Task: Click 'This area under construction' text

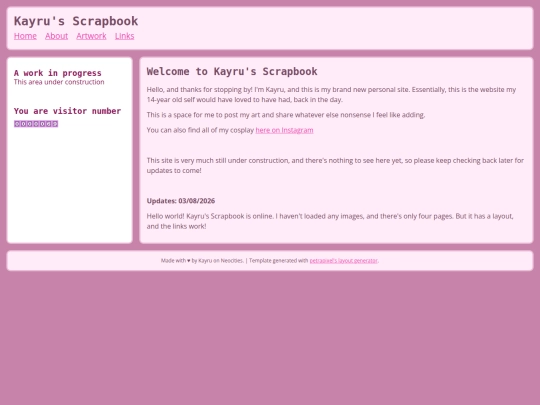Action: (x=59, y=82)
